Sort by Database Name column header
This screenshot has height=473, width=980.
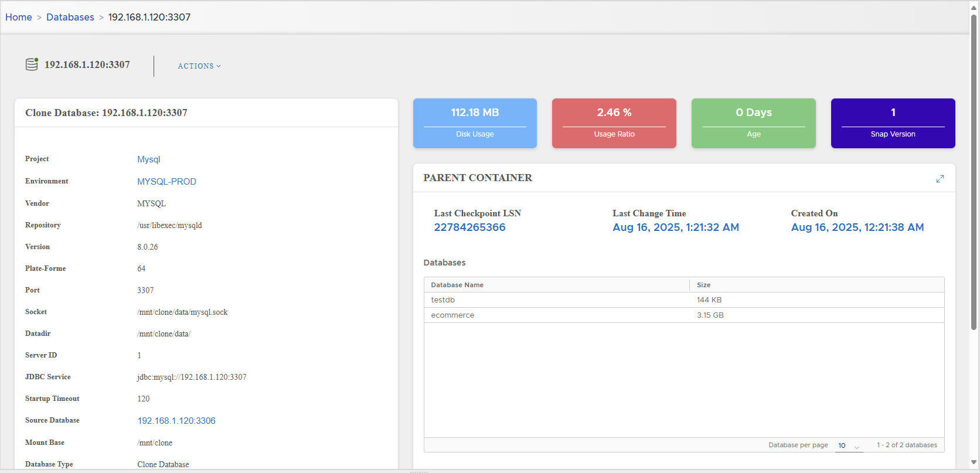[457, 285]
